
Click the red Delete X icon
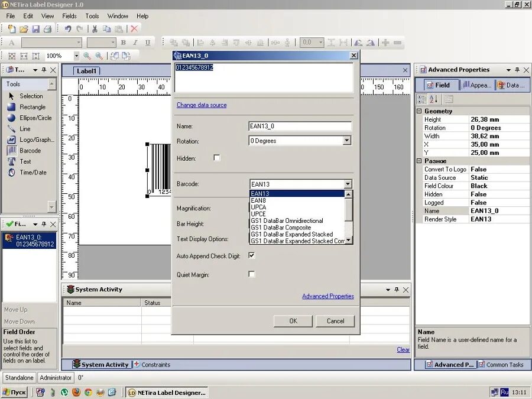tap(134, 29)
